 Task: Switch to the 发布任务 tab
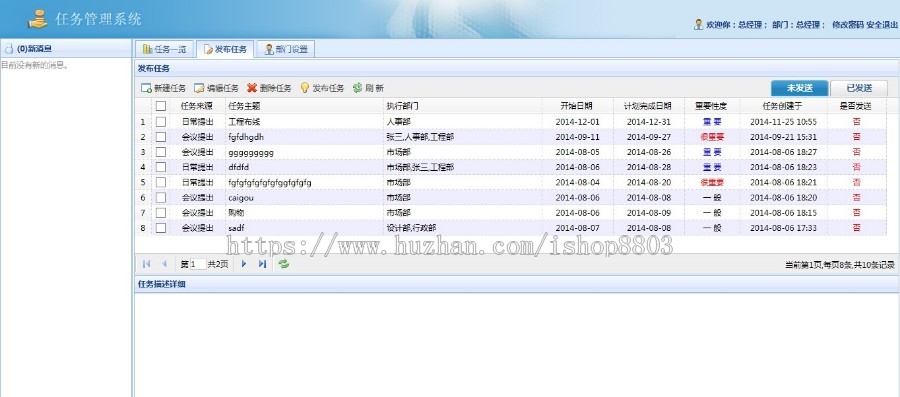(x=225, y=49)
